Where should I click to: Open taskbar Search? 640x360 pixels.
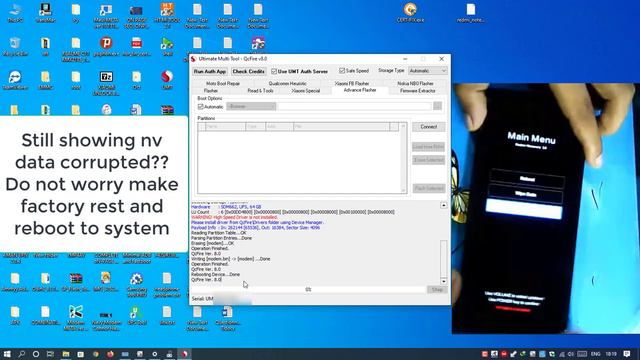pos(21,354)
